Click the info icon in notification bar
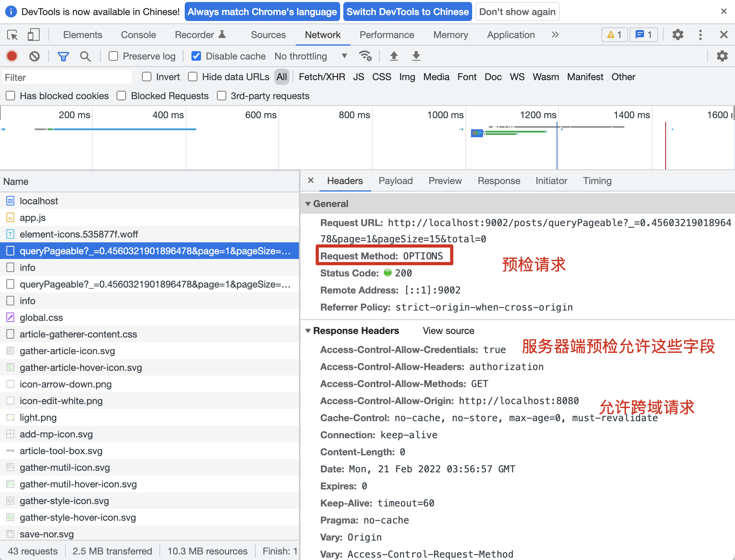The width and height of the screenshot is (735, 560). (x=11, y=12)
